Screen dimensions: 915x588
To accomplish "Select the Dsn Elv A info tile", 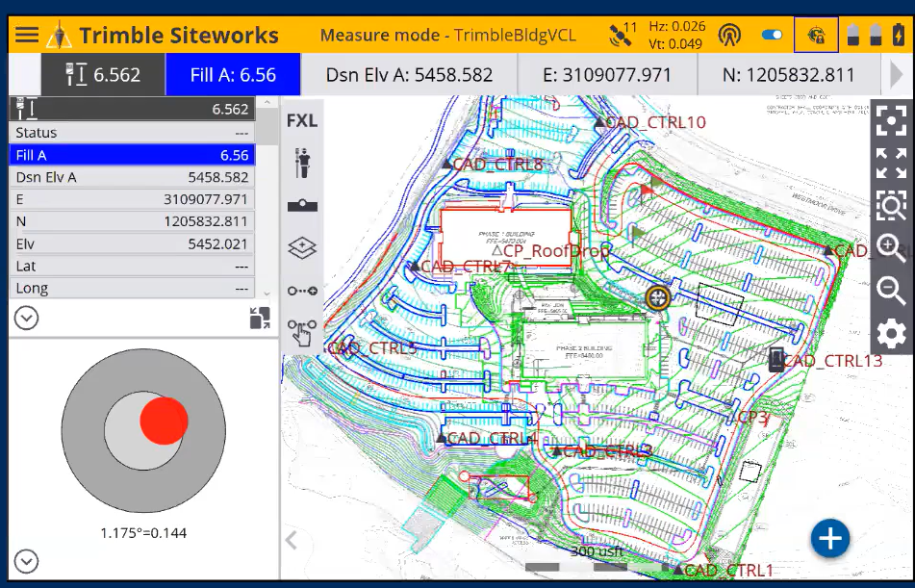I will [x=409, y=75].
